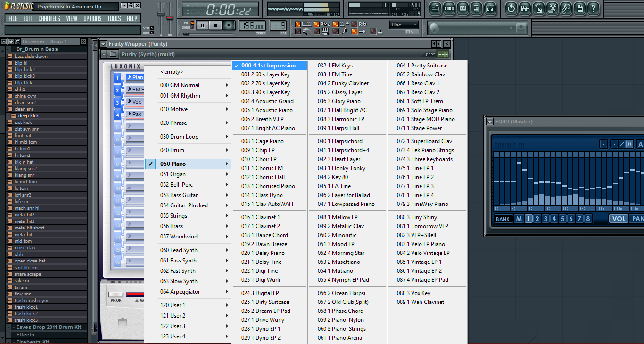Click the PRIOR button in Purity
Image resolution: width=644 pixels, height=344 pixels.
(116, 295)
